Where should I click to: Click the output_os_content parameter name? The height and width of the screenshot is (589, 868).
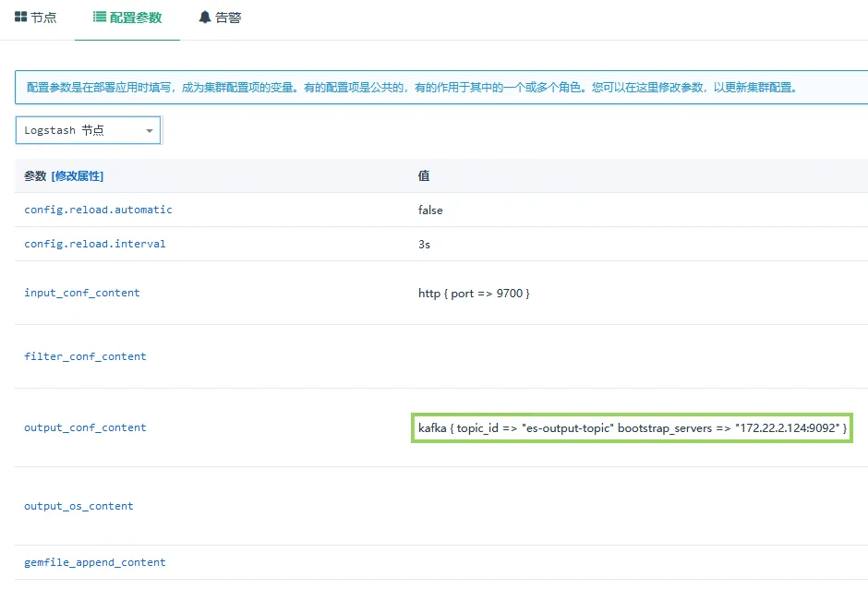point(78,506)
